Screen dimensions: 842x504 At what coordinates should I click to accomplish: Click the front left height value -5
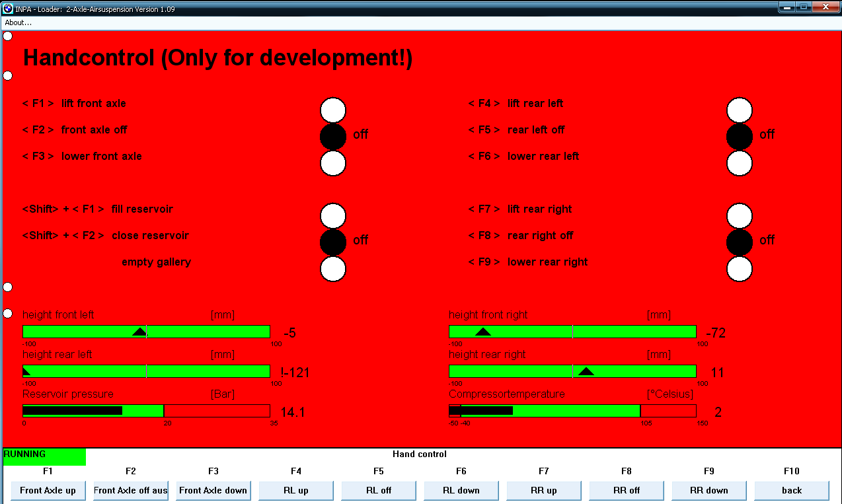point(289,334)
